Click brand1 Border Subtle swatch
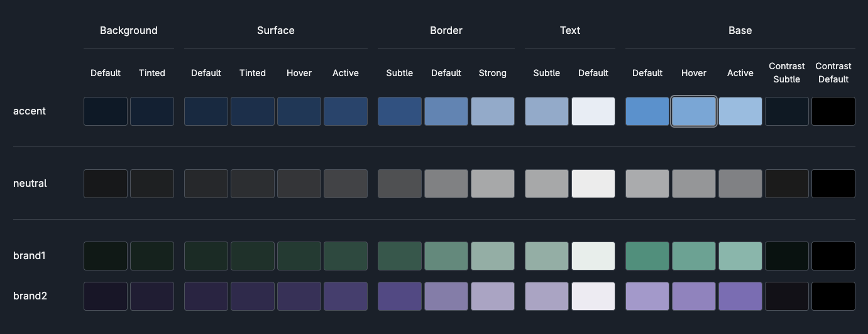 pyautogui.click(x=400, y=256)
